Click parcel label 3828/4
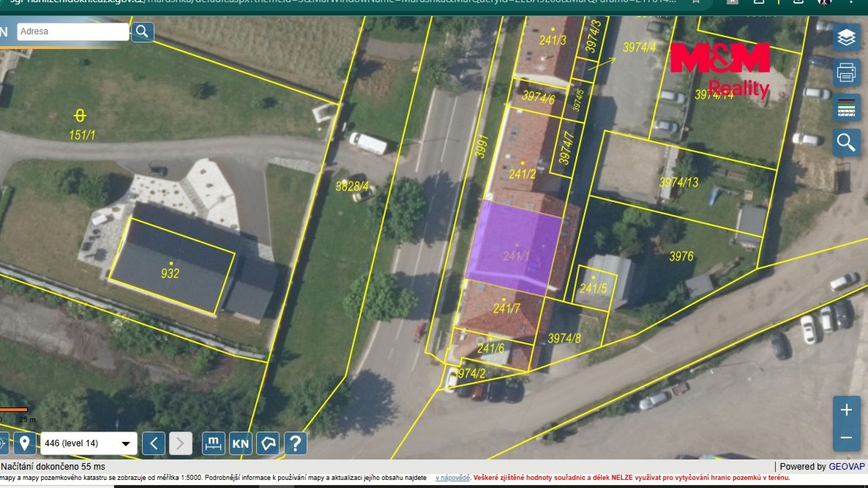Screen dimensions: 868x488 [x=352, y=187]
